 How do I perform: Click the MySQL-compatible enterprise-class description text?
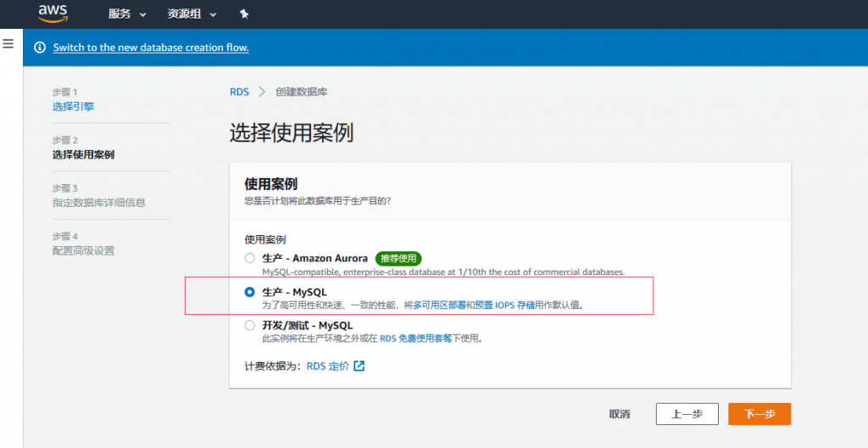tap(442, 272)
